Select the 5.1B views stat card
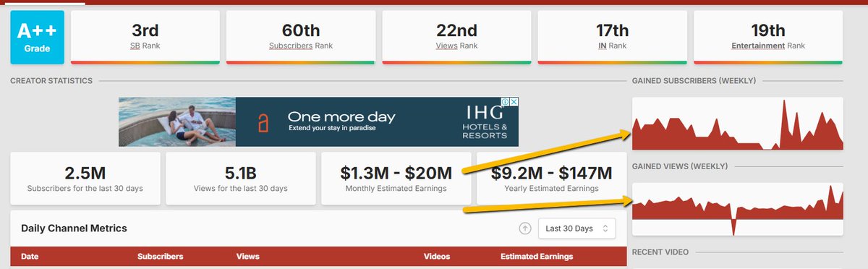This screenshot has height=269, width=868. click(x=241, y=178)
